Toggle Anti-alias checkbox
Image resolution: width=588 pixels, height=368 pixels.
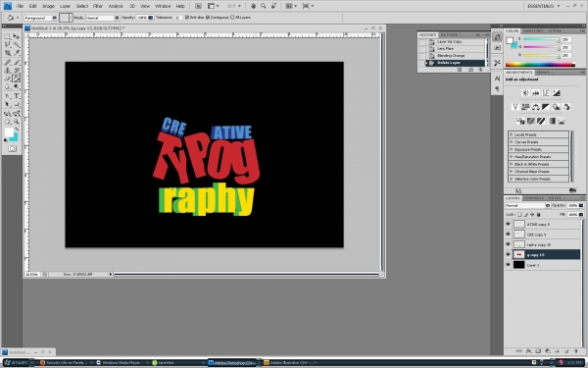click(187, 18)
